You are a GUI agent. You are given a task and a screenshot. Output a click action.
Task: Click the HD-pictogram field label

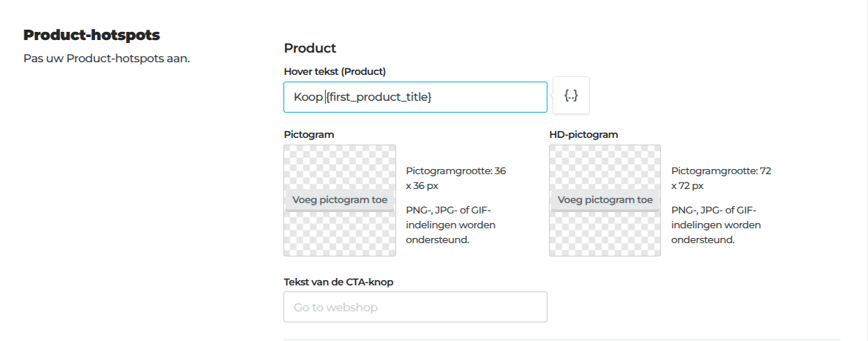[583, 134]
